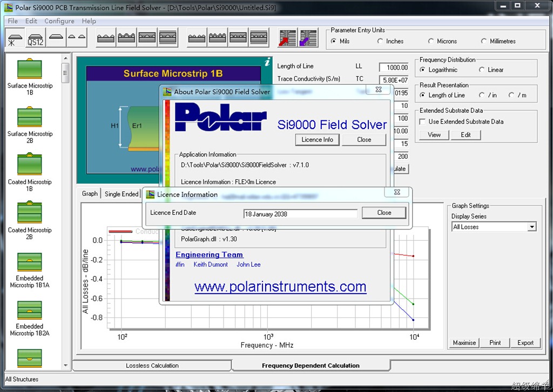553x392 pixels.
Task: Close the Licence Information dialog via Close button
Action: 384,213
